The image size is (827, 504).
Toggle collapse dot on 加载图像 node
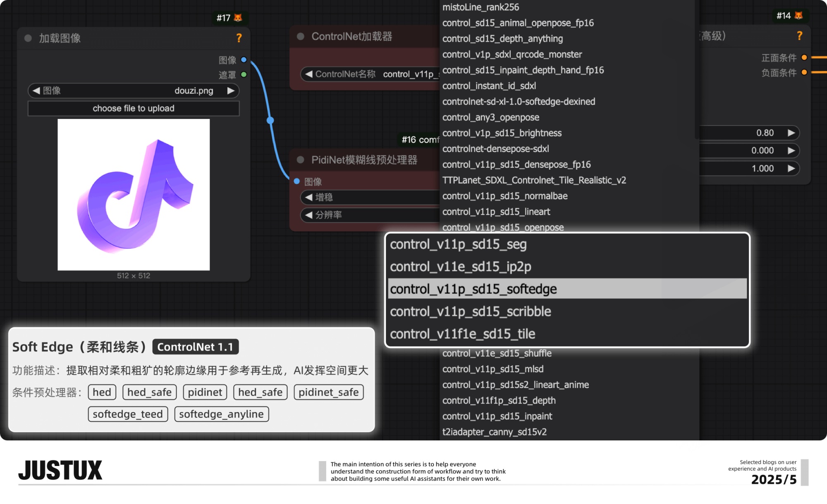coord(28,38)
